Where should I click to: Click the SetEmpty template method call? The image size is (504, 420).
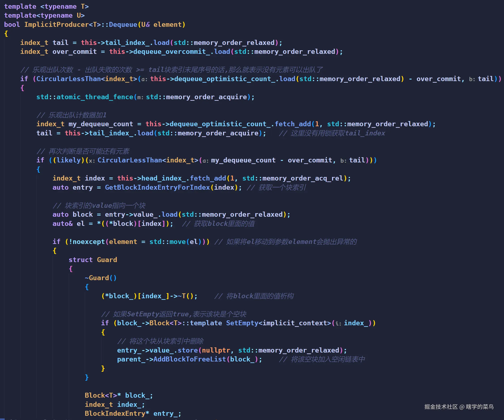coord(242,323)
